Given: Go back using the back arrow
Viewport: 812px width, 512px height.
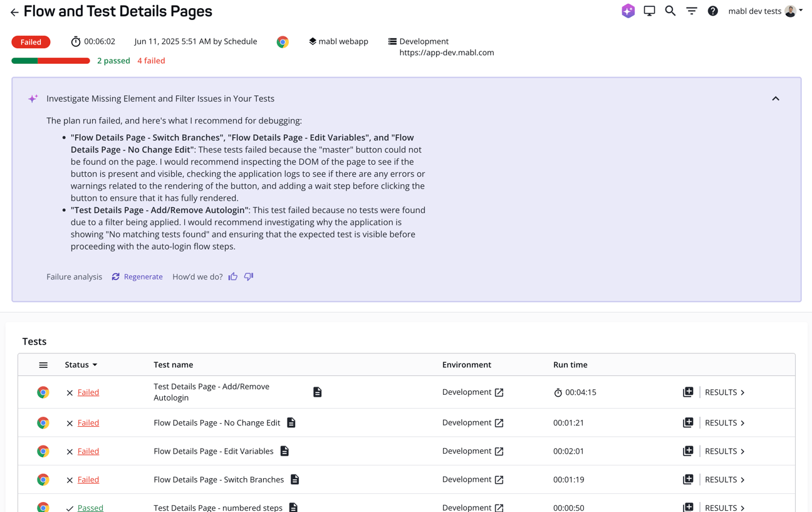Looking at the screenshot, I should [x=14, y=12].
